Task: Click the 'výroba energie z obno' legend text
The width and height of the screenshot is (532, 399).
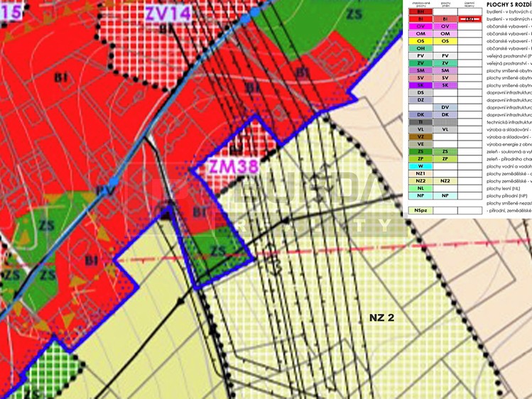Action: [509, 144]
